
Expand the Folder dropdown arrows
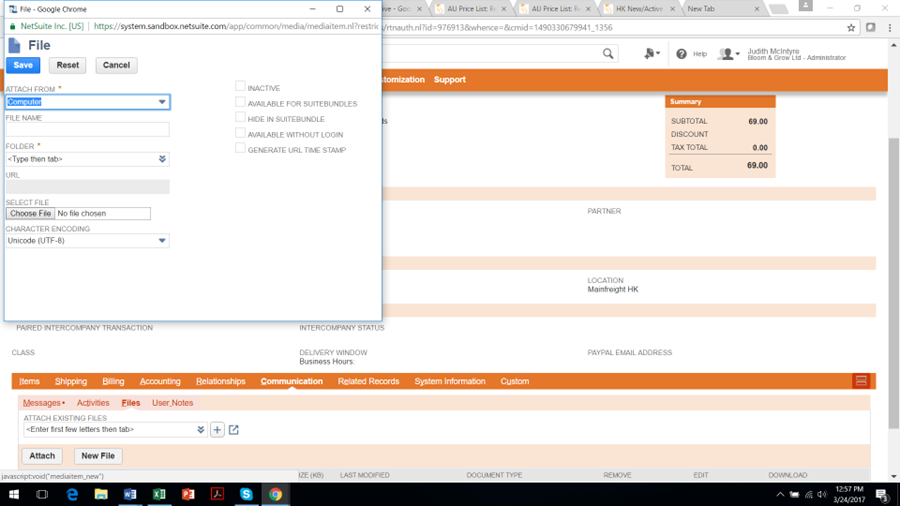(162, 159)
